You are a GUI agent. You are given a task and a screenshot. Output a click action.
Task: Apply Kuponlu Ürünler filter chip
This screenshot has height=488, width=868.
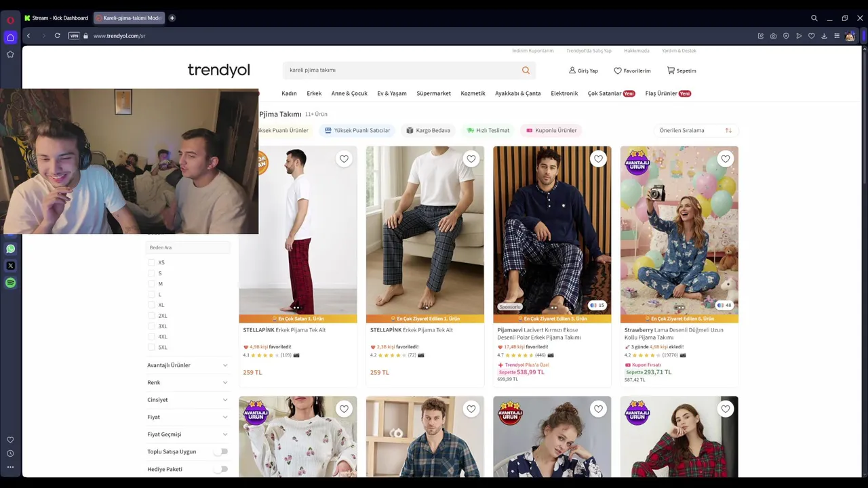tap(551, 130)
